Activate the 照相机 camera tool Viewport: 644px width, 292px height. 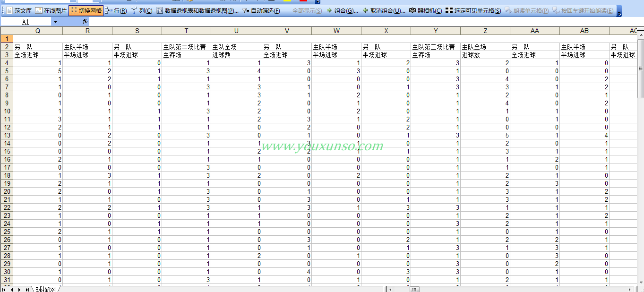(425, 10)
